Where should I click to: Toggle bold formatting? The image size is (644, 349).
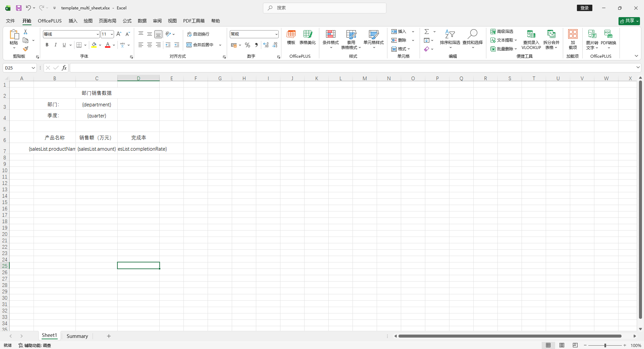pos(47,45)
